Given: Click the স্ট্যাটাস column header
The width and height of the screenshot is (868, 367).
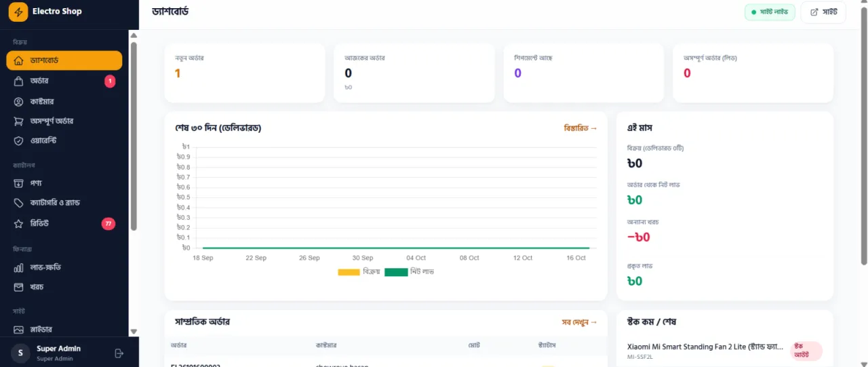Looking at the screenshot, I should click(547, 345).
